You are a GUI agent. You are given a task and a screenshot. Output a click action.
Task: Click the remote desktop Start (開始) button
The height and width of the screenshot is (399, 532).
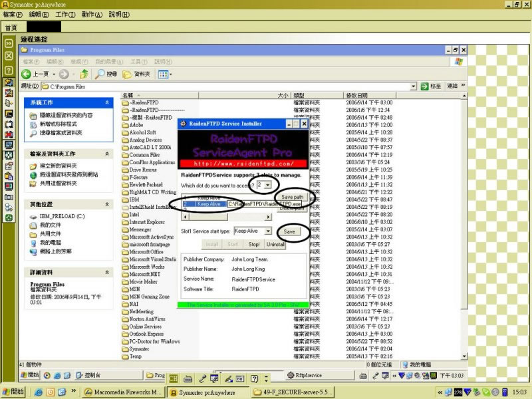pos(30,375)
